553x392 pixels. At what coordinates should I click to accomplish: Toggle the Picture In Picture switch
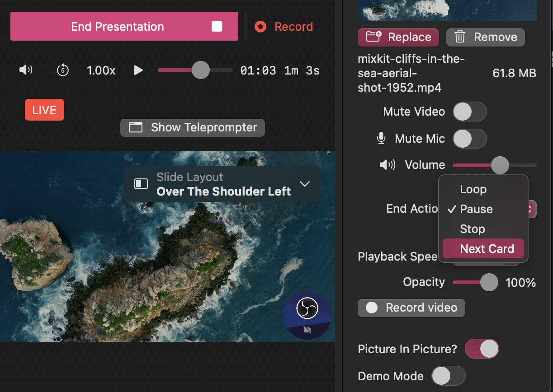click(x=482, y=349)
